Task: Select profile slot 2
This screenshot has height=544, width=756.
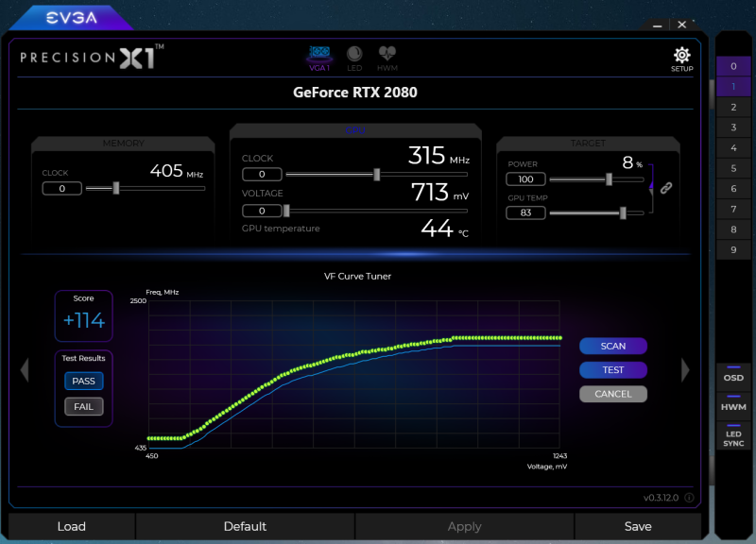Action: [x=733, y=107]
